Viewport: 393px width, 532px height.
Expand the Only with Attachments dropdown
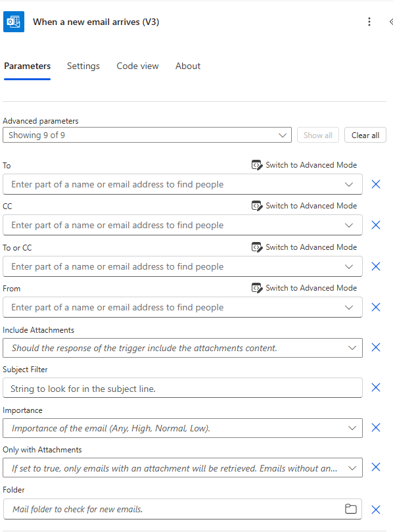click(183, 468)
